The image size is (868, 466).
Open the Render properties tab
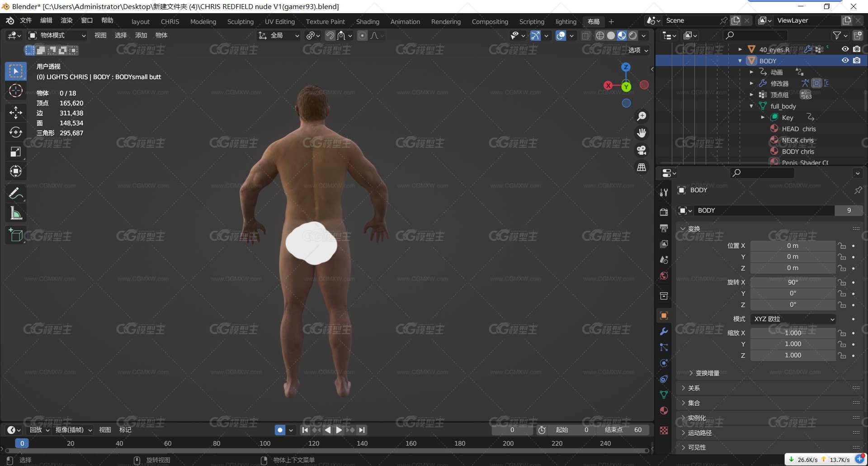[664, 212]
